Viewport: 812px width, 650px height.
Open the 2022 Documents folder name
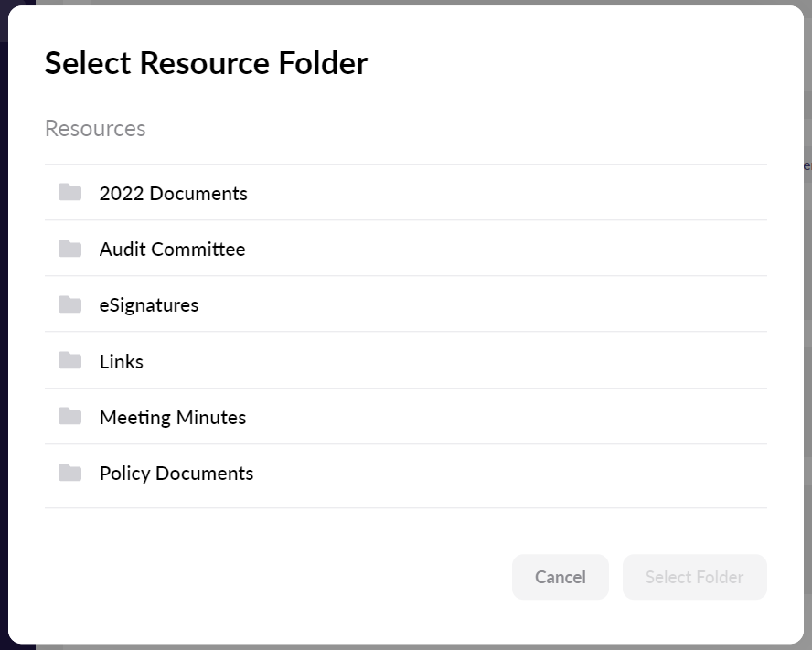(x=173, y=194)
